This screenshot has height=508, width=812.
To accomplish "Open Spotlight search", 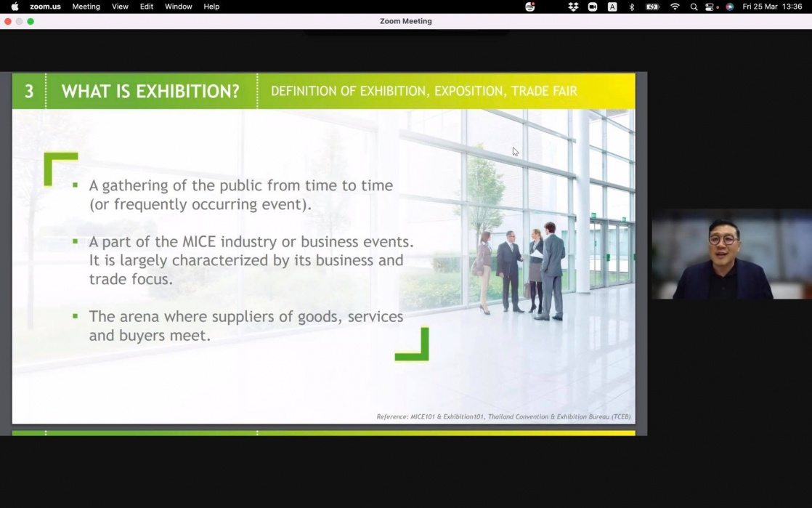I will [x=694, y=7].
